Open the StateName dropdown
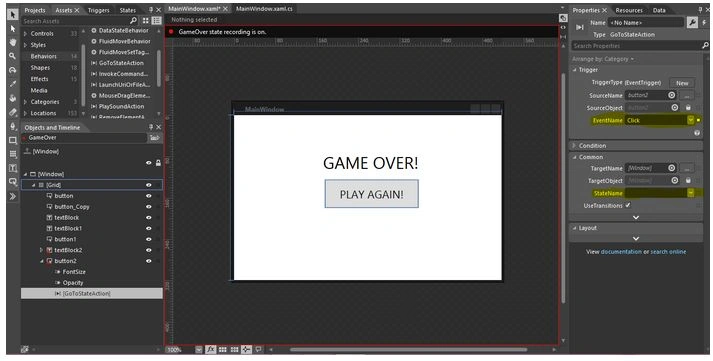Image resolution: width=713 pixels, height=361 pixels. coord(690,193)
